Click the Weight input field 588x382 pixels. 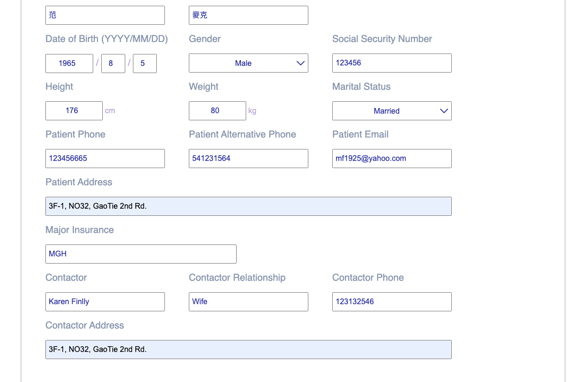coord(218,111)
